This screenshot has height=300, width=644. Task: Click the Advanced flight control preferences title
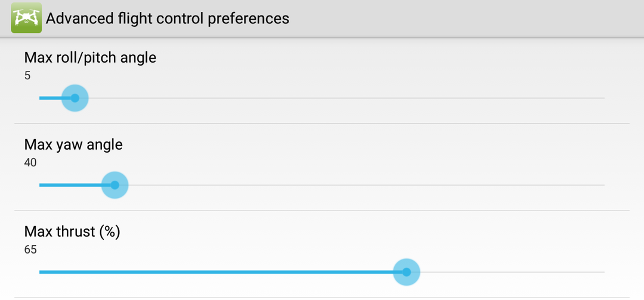pyautogui.click(x=168, y=18)
